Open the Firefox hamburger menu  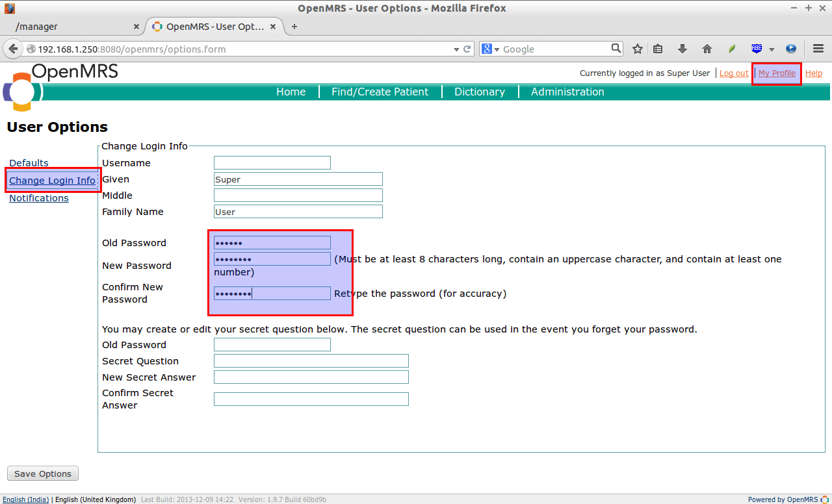click(818, 49)
